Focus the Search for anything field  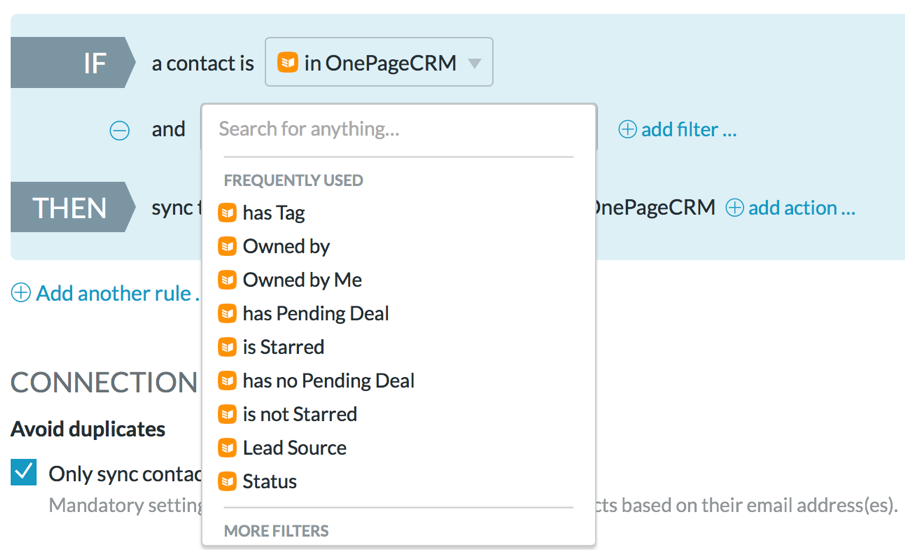(x=398, y=129)
